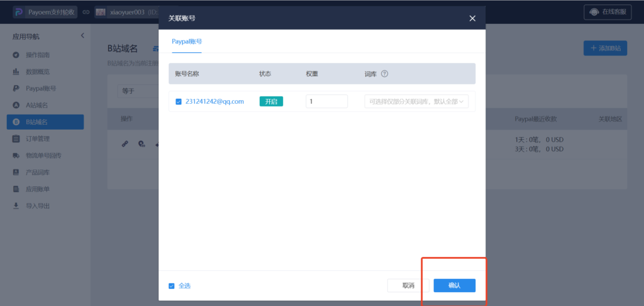Open the 词库 selection dropdown
Viewport: 644px width, 306px height.
click(x=416, y=101)
